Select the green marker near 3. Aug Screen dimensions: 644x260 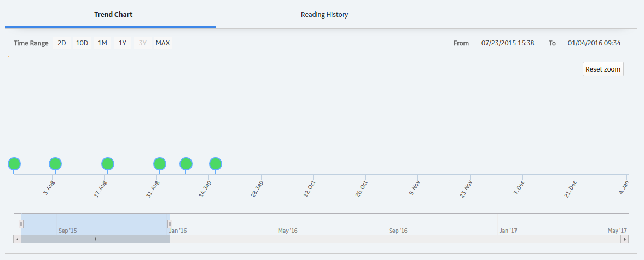(55, 164)
